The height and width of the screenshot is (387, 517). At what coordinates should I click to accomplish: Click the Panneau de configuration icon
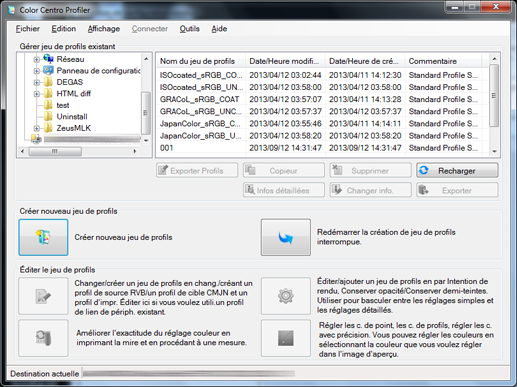pyautogui.click(x=48, y=70)
